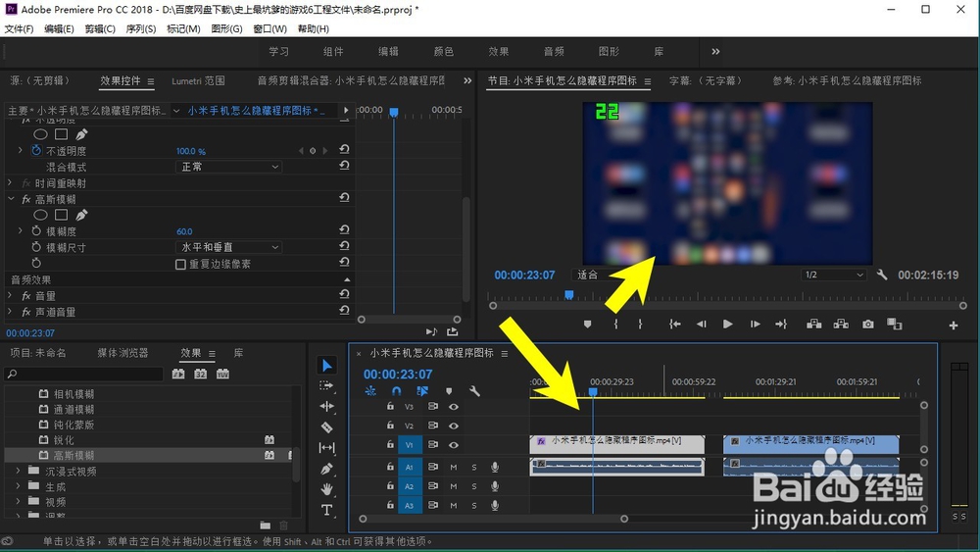Toggle V1 track output eye

tap(454, 445)
